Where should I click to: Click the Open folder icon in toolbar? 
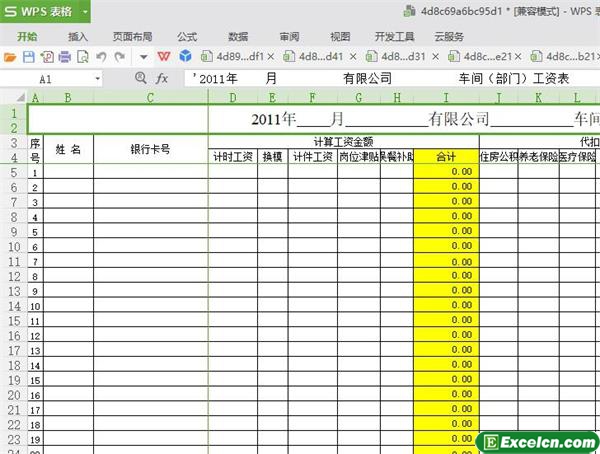click(x=10, y=57)
